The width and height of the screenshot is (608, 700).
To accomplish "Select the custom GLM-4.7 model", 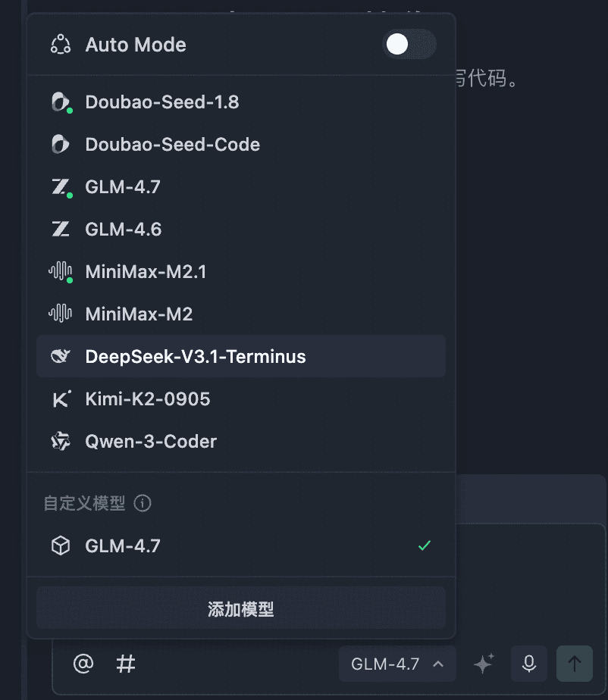I will coord(124,545).
